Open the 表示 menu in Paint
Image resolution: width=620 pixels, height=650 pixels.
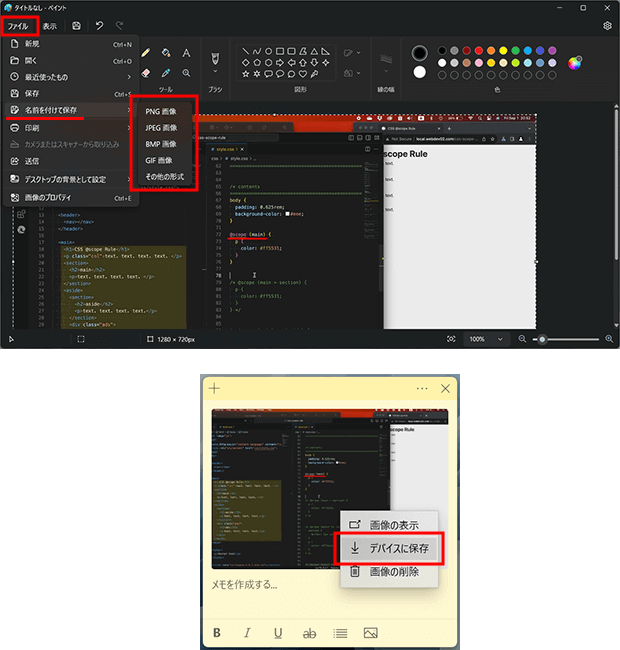click(x=50, y=26)
